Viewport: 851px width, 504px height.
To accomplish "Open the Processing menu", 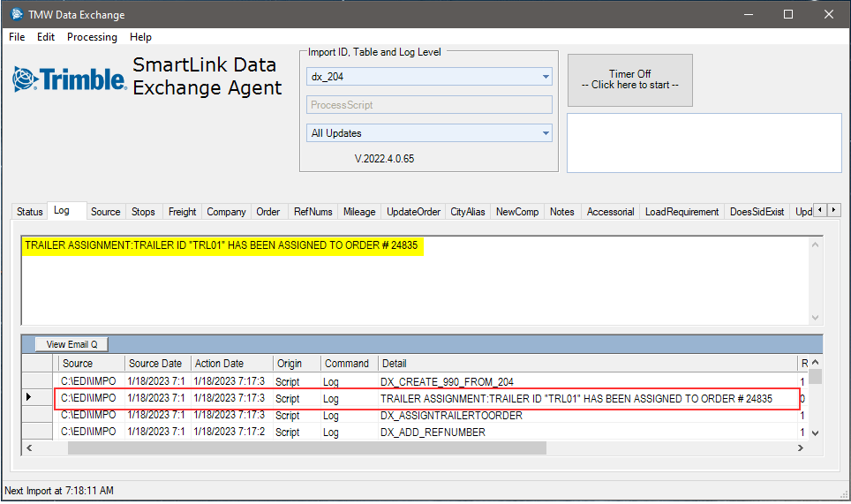I will pyautogui.click(x=92, y=37).
